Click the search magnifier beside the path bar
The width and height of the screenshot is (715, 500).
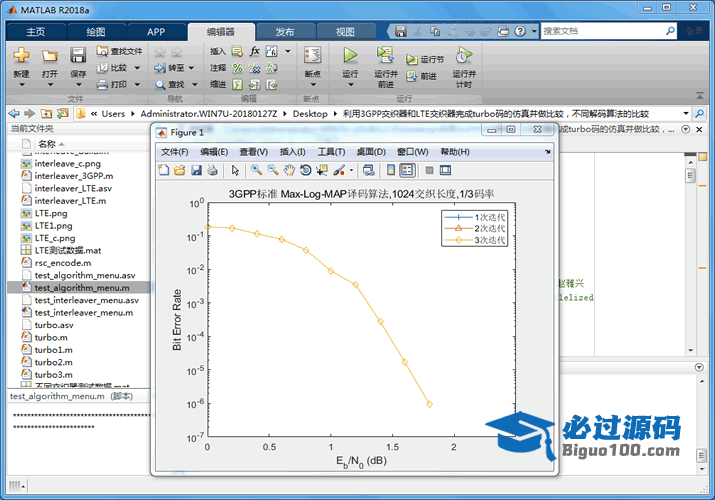(699, 113)
